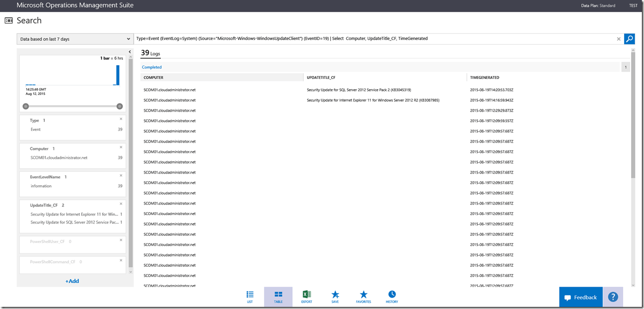Click the magnifier search button

(630, 39)
